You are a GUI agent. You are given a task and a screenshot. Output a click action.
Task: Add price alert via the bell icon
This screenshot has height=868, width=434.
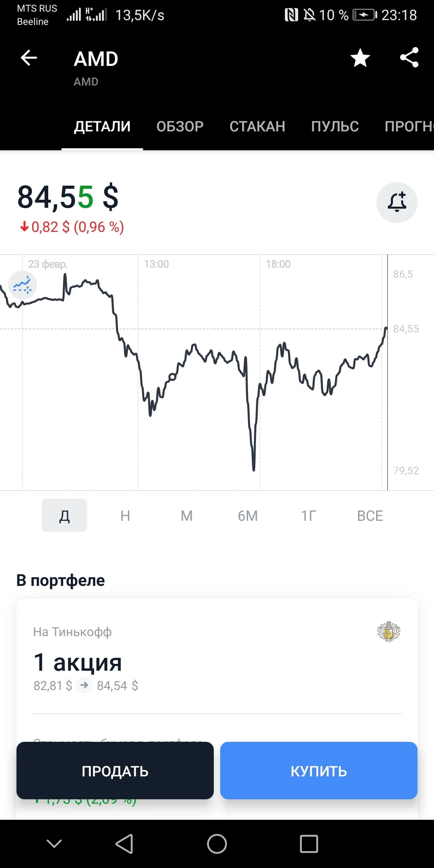(397, 203)
